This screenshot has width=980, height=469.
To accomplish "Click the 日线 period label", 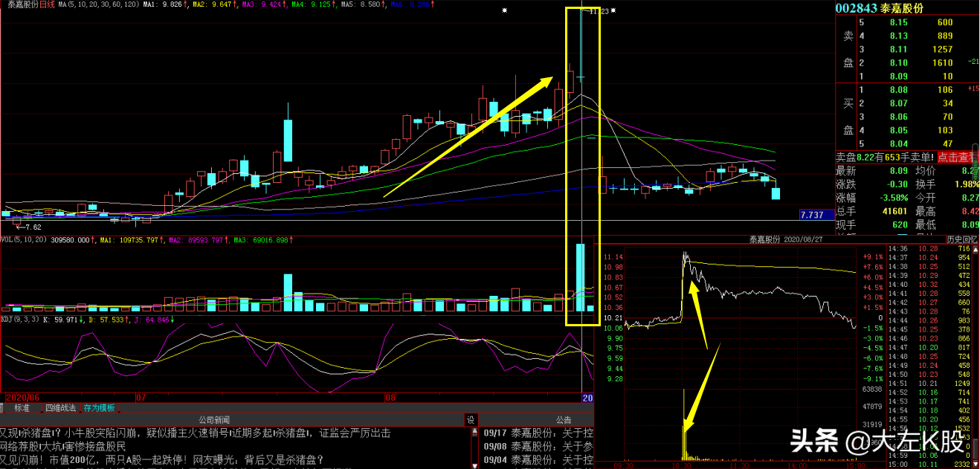I will coord(47,4).
